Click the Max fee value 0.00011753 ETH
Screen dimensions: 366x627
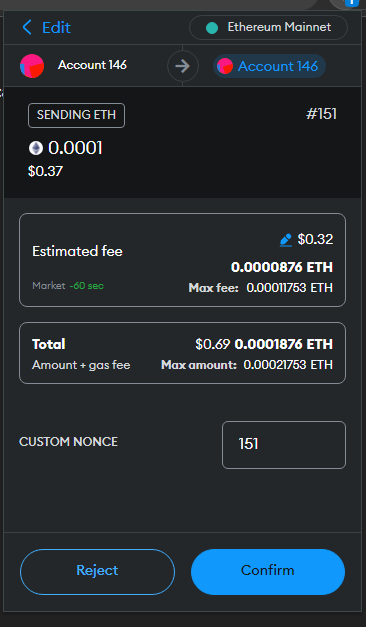[290, 288]
